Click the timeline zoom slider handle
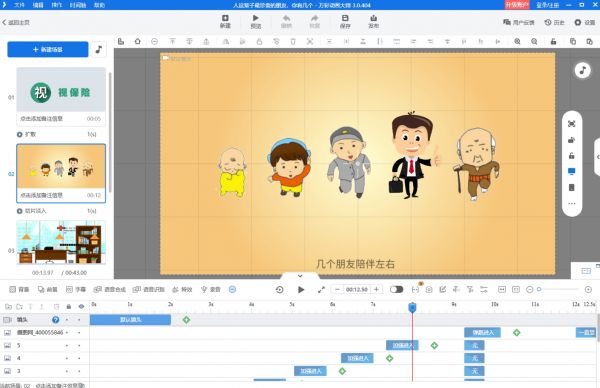This screenshot has height=388, width=600. 539,289
